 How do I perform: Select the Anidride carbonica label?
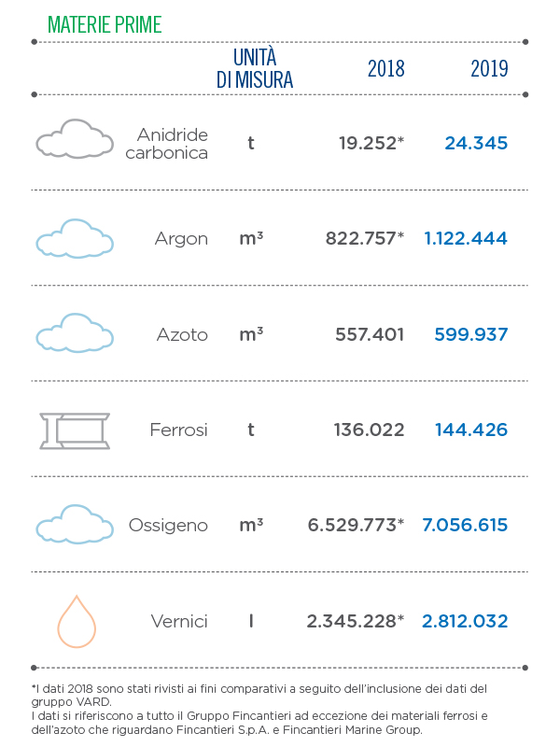point(167,144)
